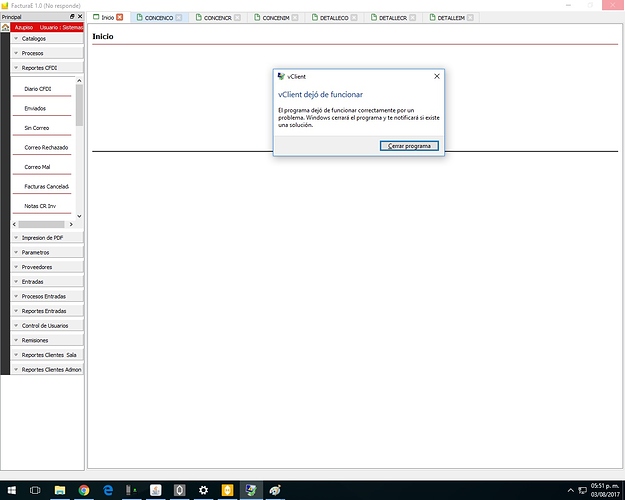625x500 pixels.
Task: Click the Cerrar programa button
Action: click(409, 146)
